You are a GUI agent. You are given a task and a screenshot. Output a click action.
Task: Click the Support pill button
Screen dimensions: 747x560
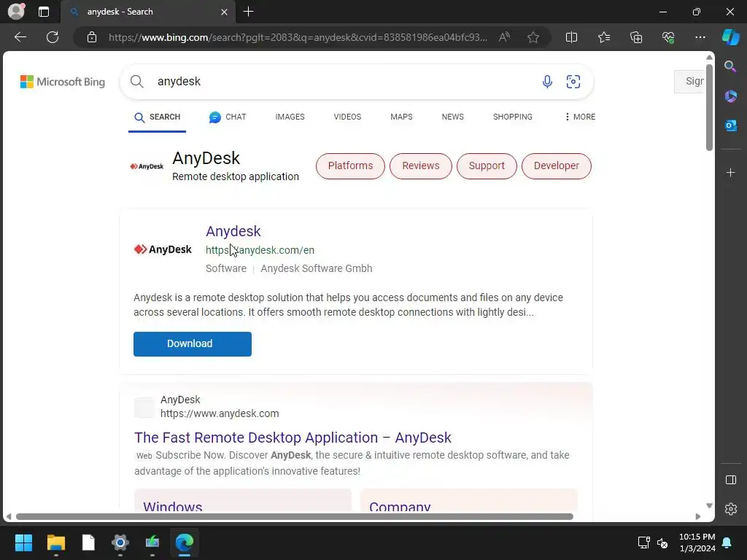pyautogui.click(x=487, y=166)
